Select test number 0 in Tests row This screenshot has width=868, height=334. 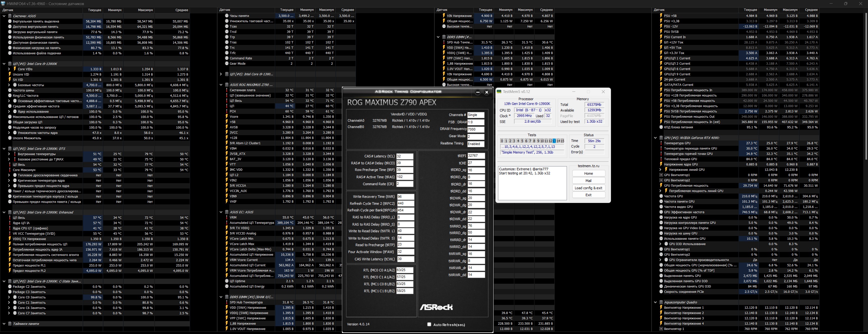click(502, 141)
